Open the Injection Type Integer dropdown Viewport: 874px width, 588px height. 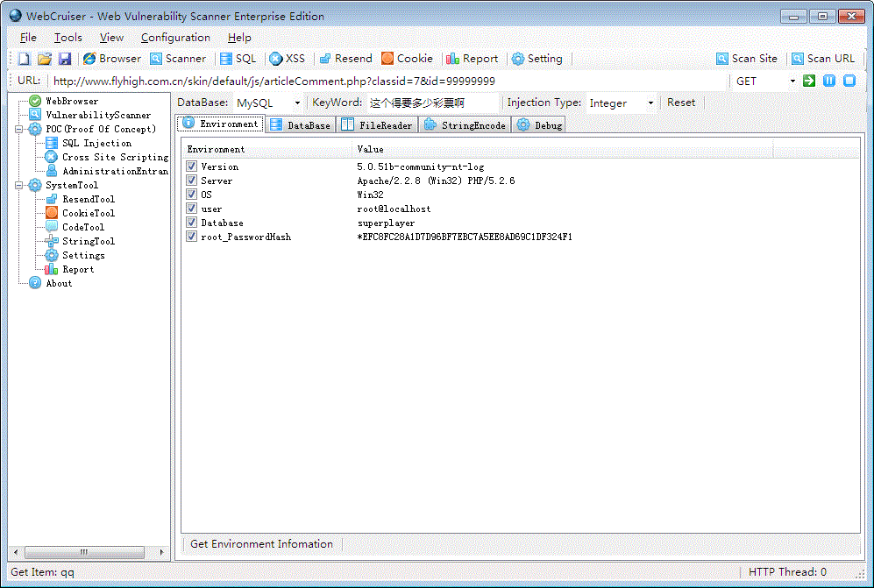tap(650, 103)
